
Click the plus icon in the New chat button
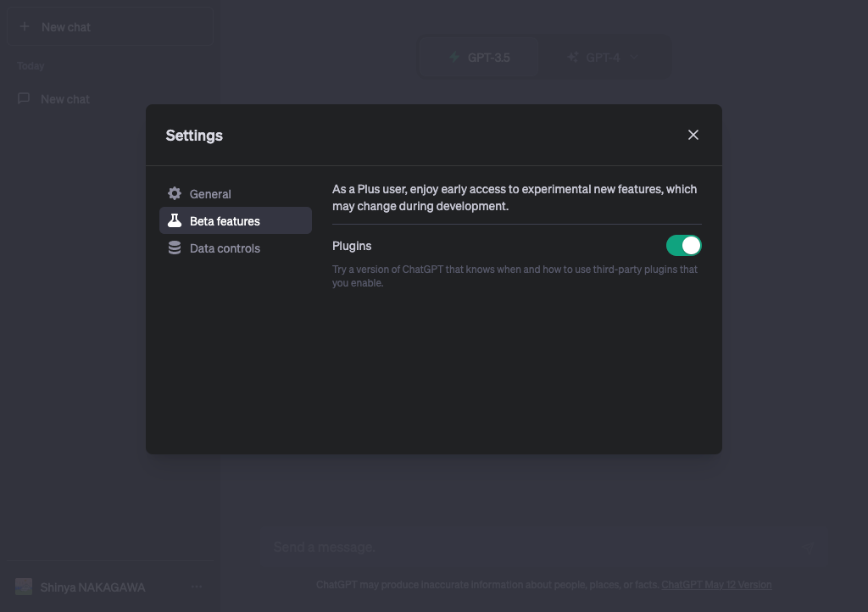23,26
